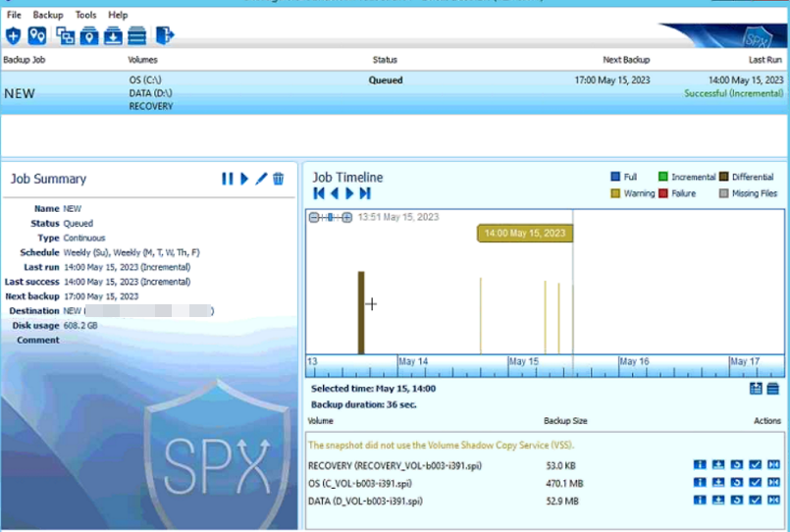Sort by Backup Job column header
This screenshot has height=532, width=790.
point(25,60)
